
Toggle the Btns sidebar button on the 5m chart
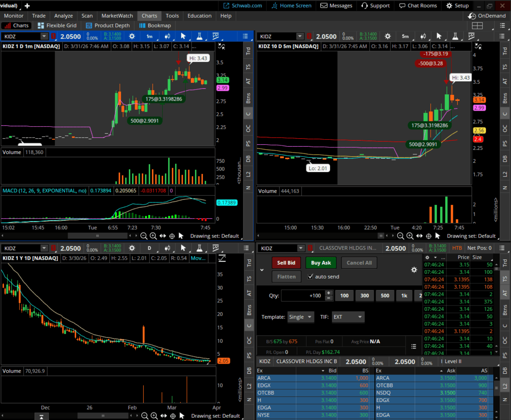[505, 98]
